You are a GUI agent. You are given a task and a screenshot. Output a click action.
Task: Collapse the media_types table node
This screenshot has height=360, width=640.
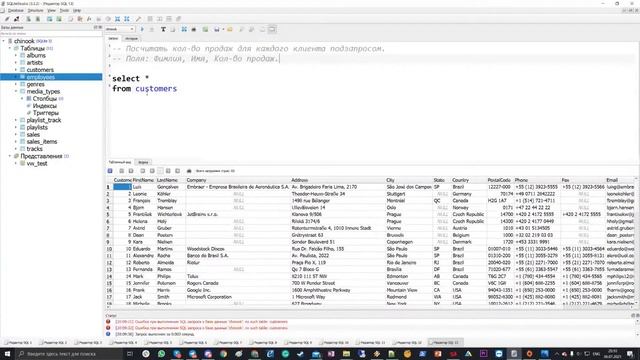16,91
